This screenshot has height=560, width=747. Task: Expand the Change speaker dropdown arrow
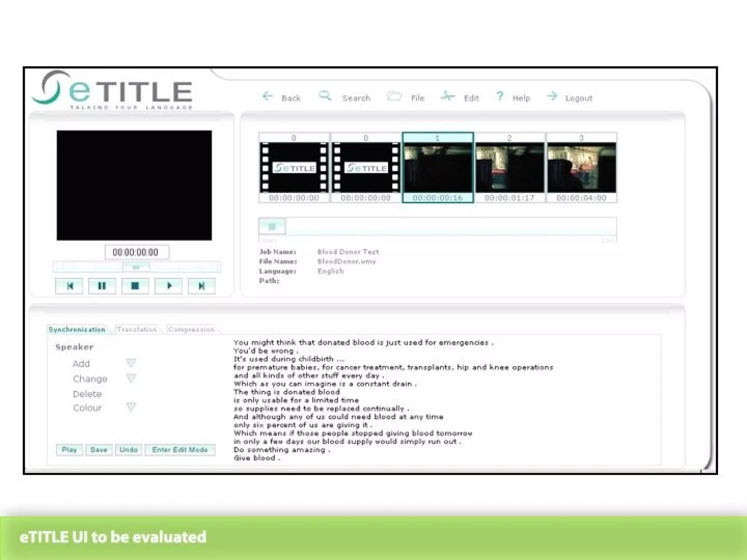point(131,378)
